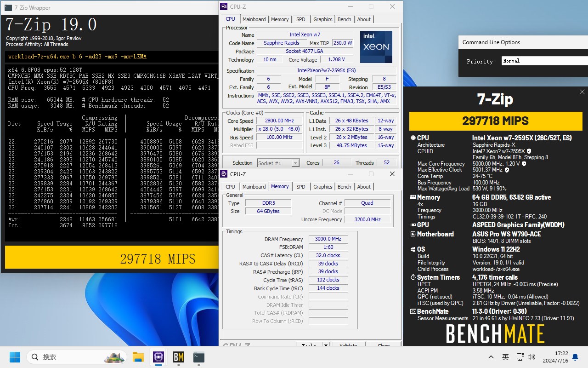588x368 pixels.
Task: Click the chip icon beside CPU in BenchMate
Action: 413,138
